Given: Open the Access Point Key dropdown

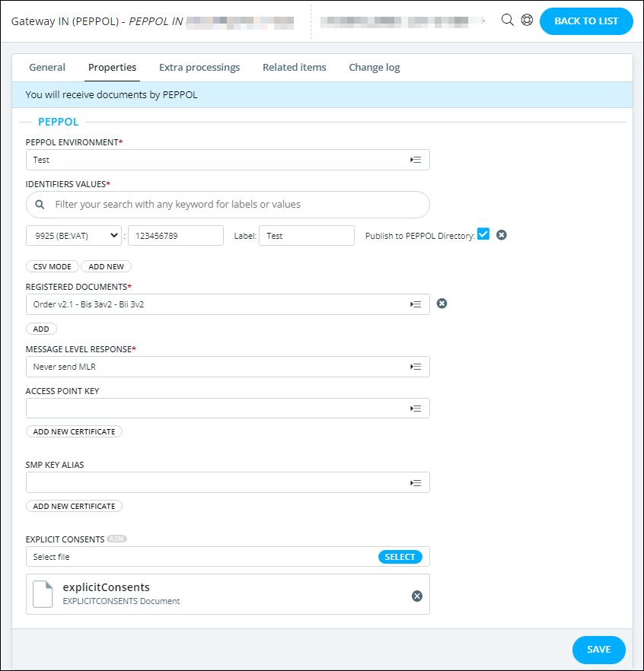Looking at the screenshot, I should coord(416,409).
